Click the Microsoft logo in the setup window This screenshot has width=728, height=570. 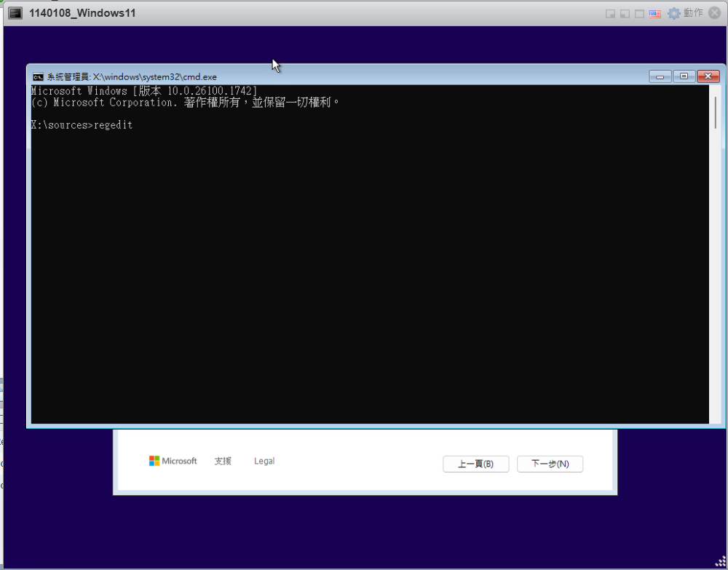click(x=173, y=461)
